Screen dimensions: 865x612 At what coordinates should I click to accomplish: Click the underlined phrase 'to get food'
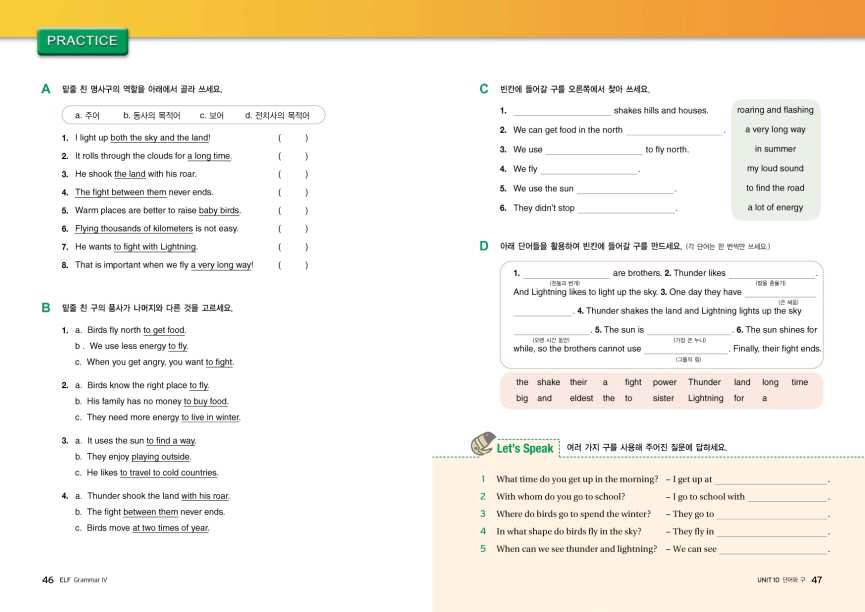pyautogui.click(x=164, y=330)
